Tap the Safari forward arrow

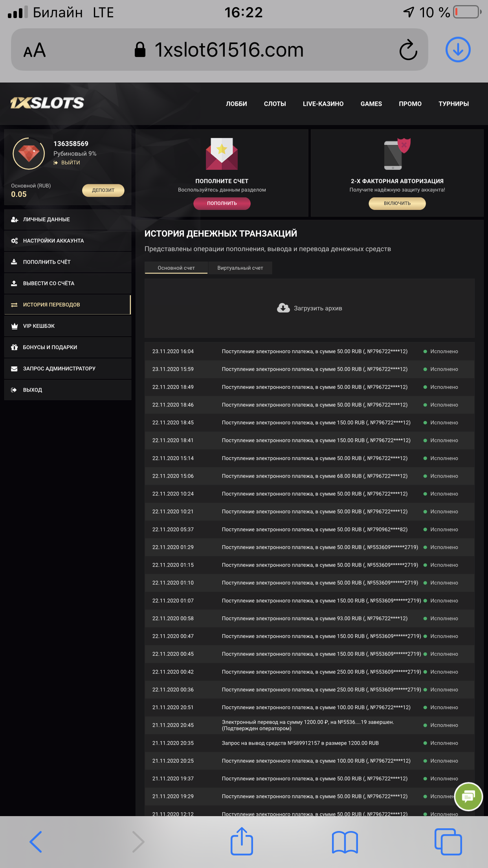tap(138, 842)
